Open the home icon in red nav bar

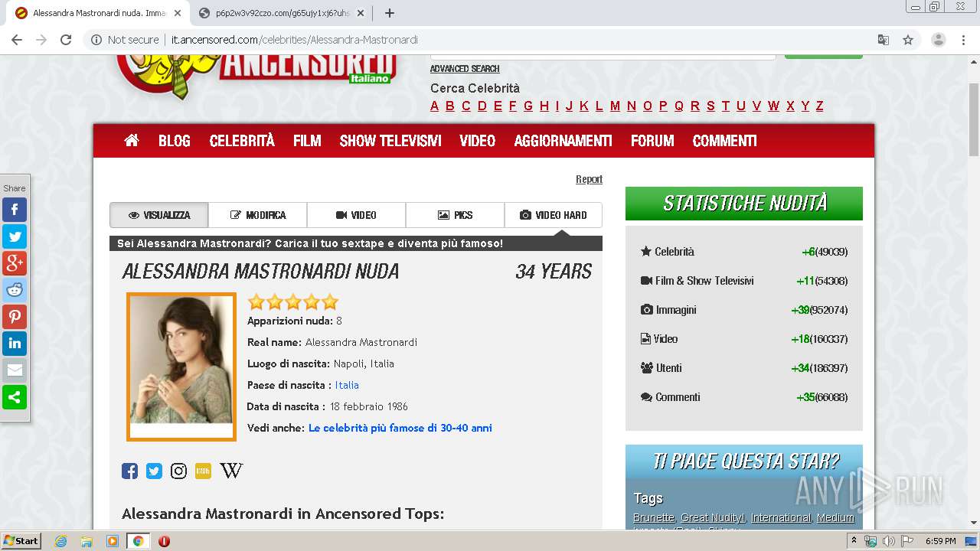click(132, 141)
